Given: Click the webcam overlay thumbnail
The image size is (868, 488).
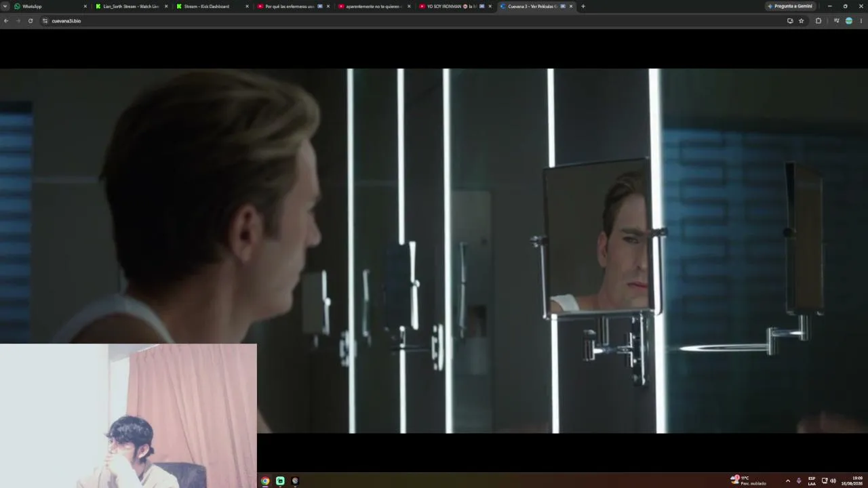Looking at the screenshot, I should tap(128, 415).
